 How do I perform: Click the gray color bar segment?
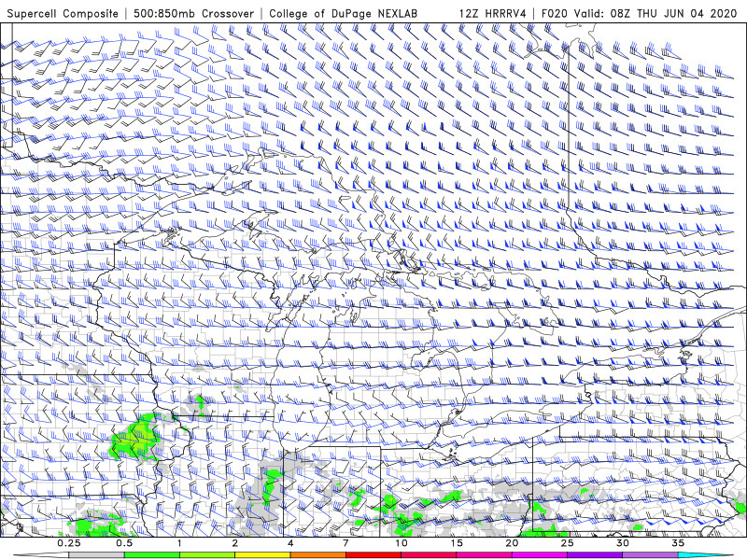click(x=97, y=555)
